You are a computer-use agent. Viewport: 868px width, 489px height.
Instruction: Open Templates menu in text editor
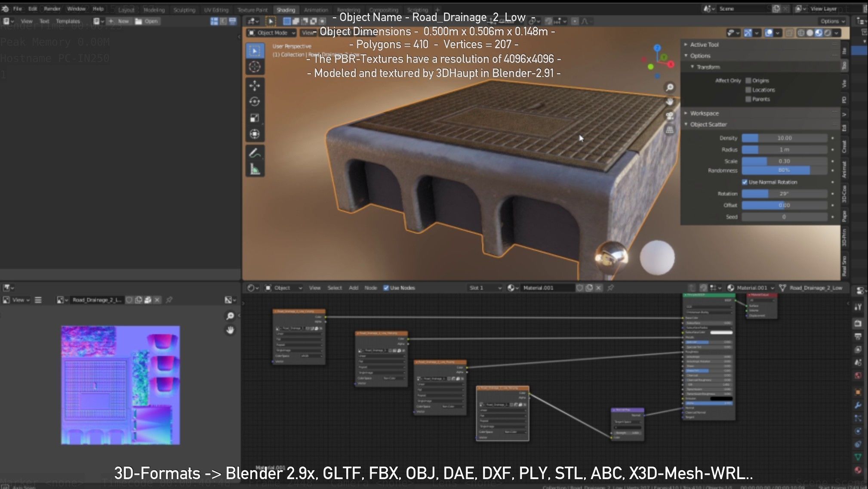point(68,21)
